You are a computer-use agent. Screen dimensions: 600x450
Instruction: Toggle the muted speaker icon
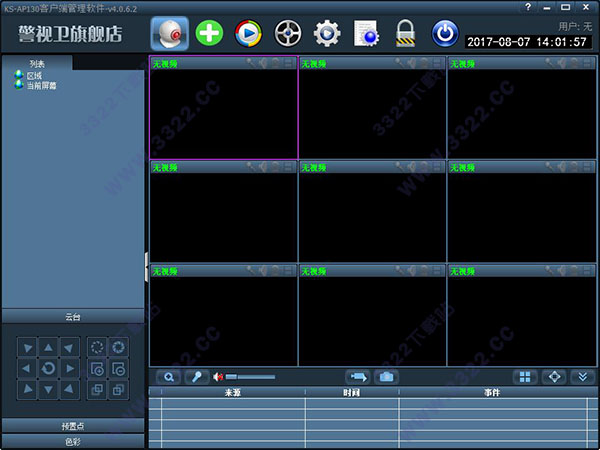(218, 377)
